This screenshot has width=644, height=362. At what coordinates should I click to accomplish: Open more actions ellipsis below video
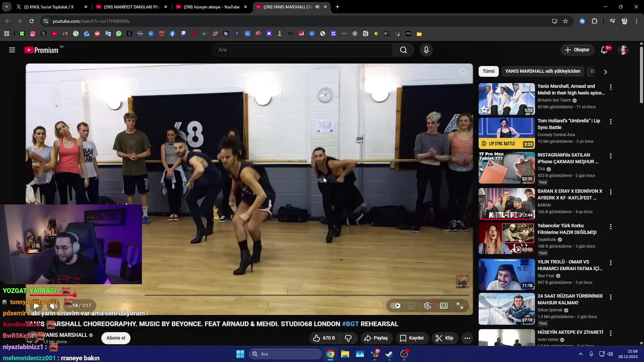467,338
